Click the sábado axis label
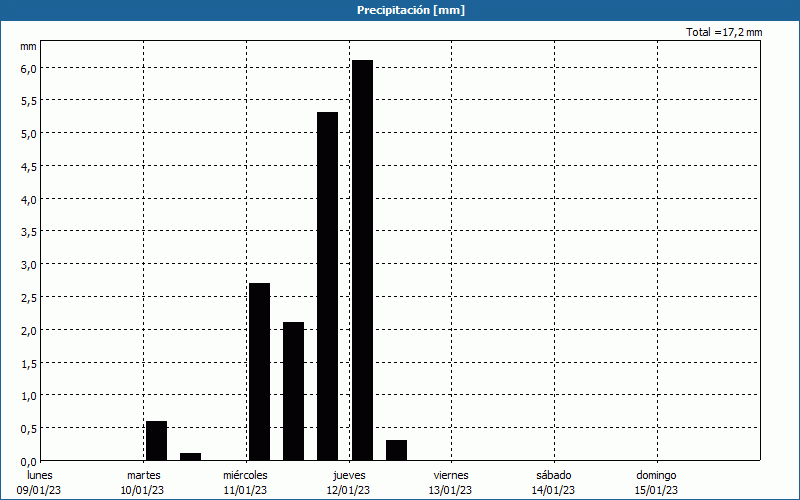 click(x=554, y=475)
